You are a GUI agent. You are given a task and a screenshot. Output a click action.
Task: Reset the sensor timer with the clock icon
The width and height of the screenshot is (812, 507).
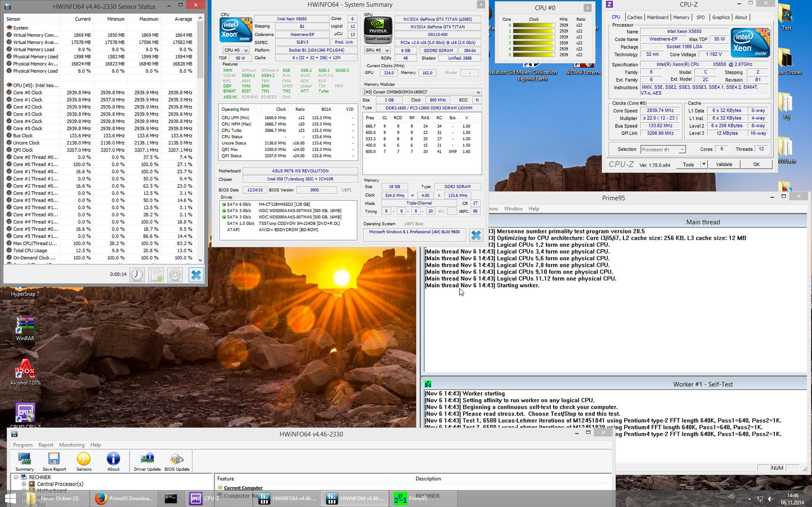[x=137, y=274]
